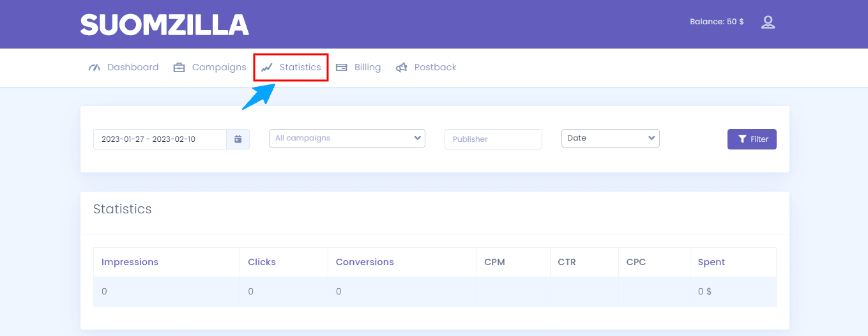This screenshot has width=868, height=336.
Task: Select the Conversions column header
Action: [365, 262]
